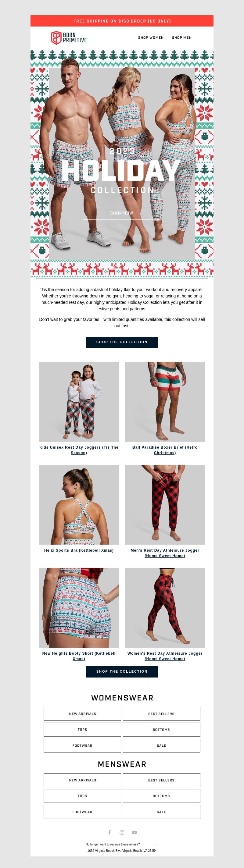Click the first Shop The Collection button
This screenshot has height=868, width=244.
122,342
